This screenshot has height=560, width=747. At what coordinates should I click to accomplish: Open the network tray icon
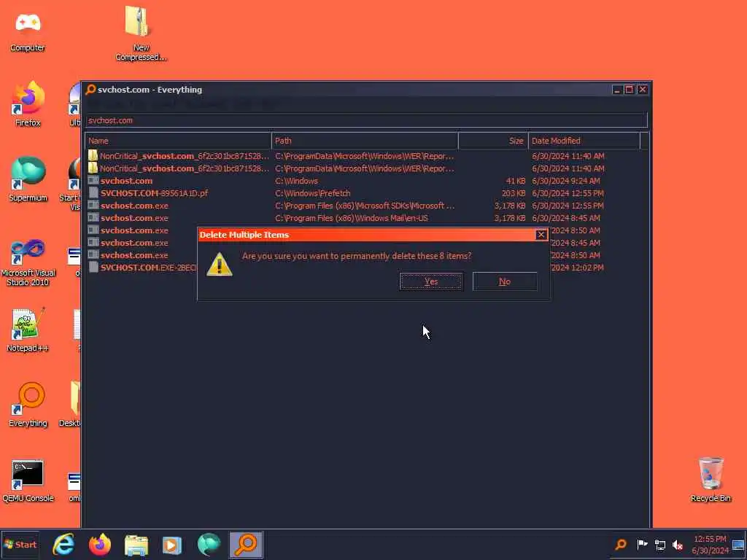[659, 545]
